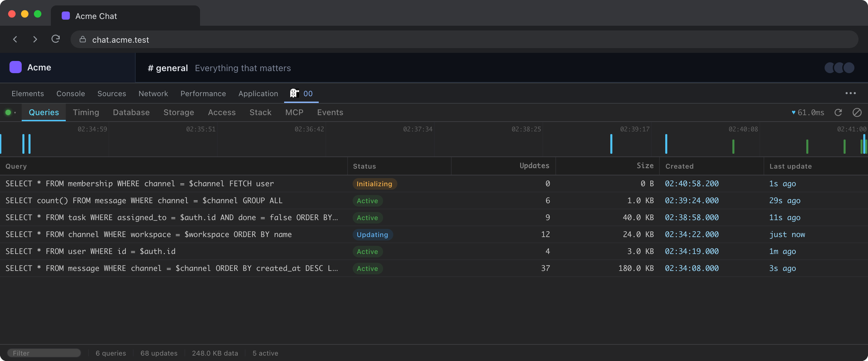The width and height of the screenshot is (868, 361).
Task: Open the Application devtools tab
Action: [258, 93]
